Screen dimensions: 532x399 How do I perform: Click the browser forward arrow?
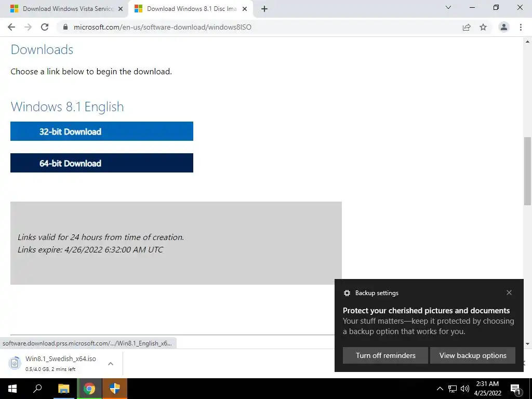coord(28,27)
